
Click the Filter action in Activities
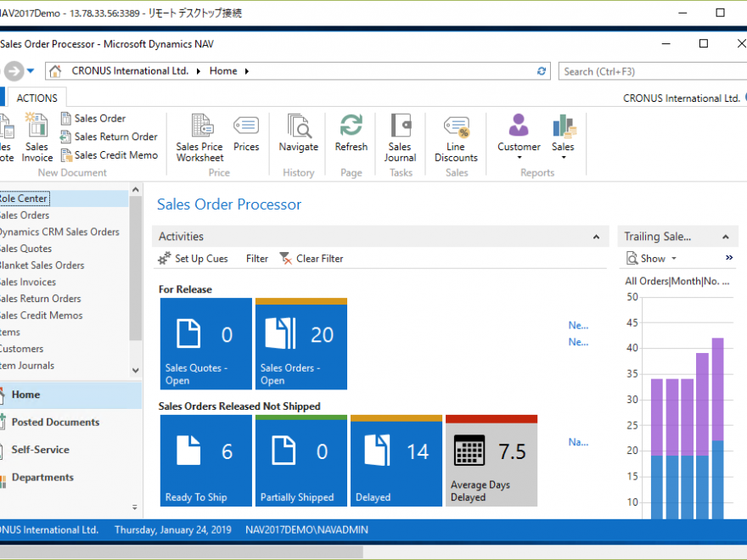[257, 259]
